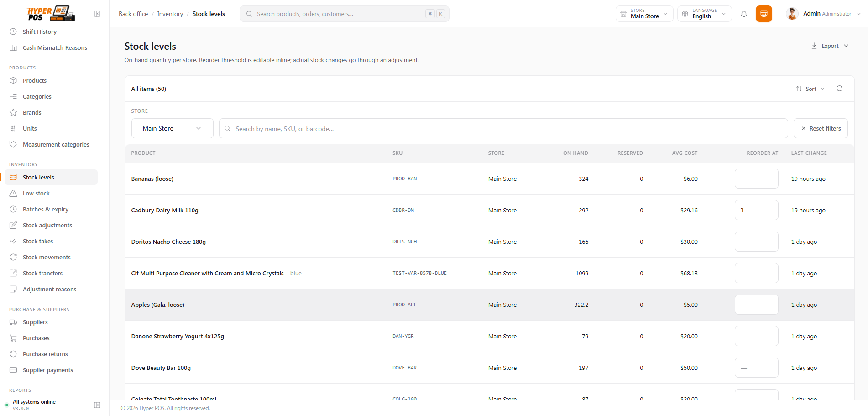
Task: Focus the global search products field
Action: pyautogui.click(x=345, y=14)
